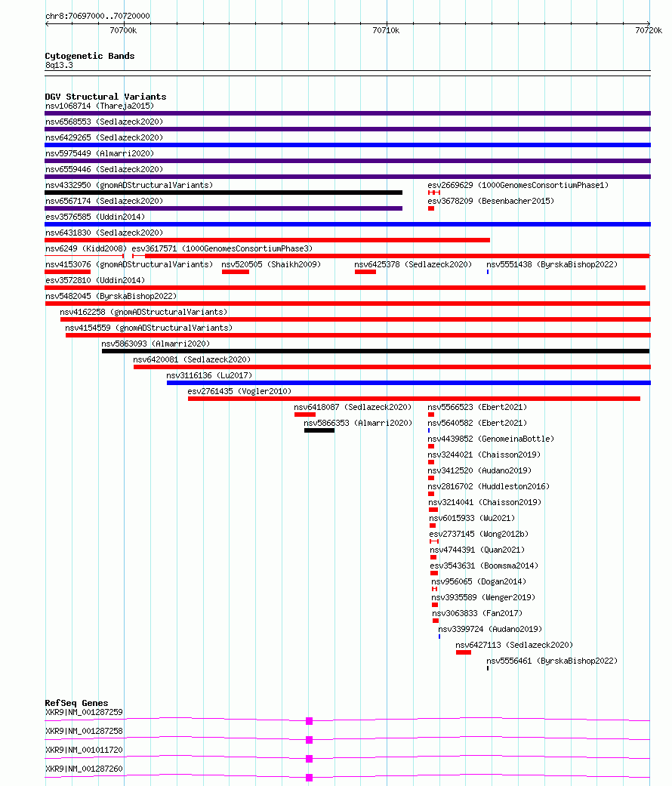The width and height of the screenshot is (672, 786).
Task: Click the nsv1068714 (Thareja2015) variant label
Action: 100,106
